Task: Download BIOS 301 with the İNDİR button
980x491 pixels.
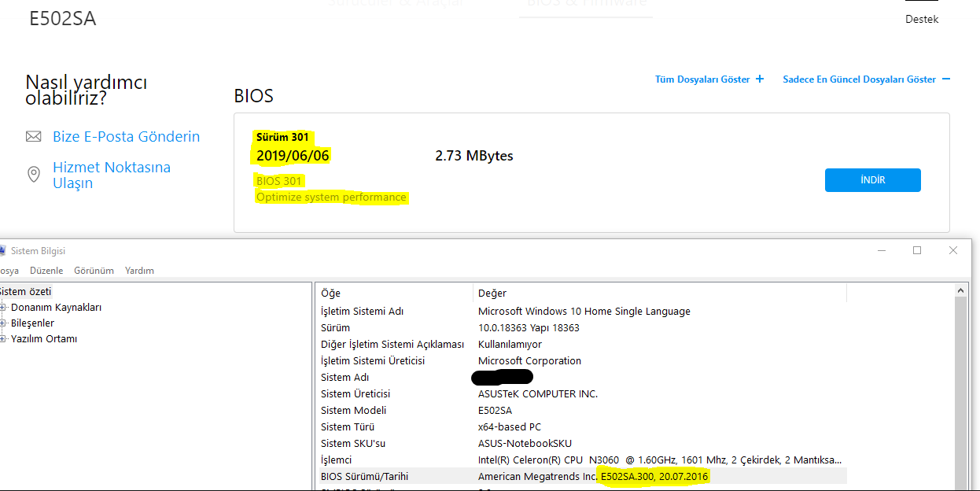Action: tap(872, 180)
